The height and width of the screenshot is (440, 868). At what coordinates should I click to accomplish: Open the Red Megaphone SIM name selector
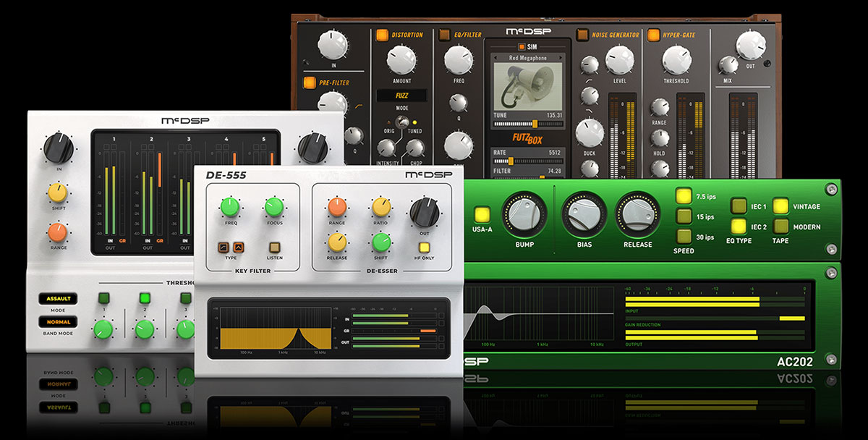click(x=527, y=57)
